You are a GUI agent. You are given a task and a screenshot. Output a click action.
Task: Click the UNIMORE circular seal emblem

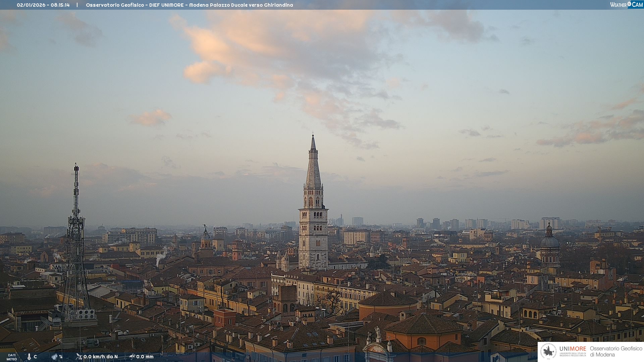(x=549, y=351)
